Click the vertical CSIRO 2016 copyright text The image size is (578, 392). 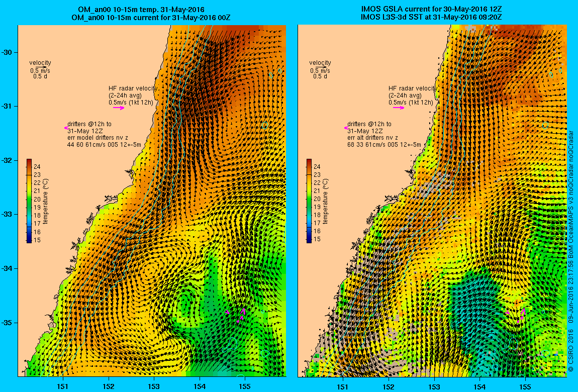click(x=570, y=251)
